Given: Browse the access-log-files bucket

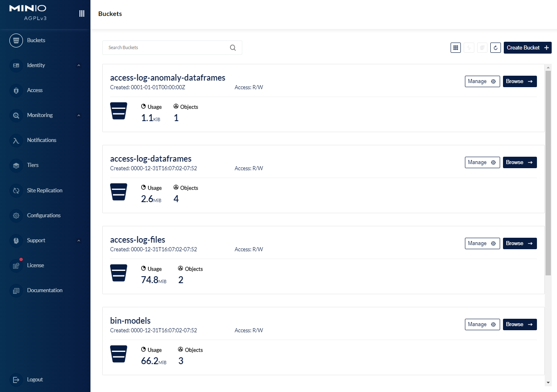Looking at the screenshot, I should click(519, 243).
